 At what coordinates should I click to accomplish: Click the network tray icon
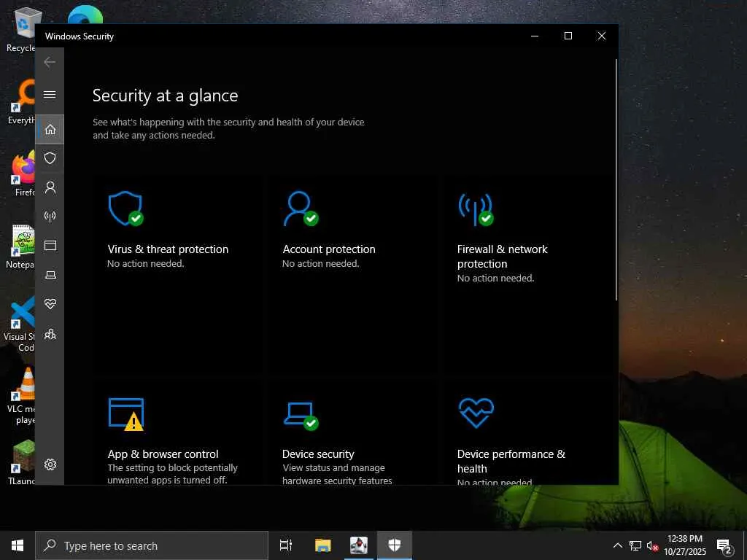coord(635,545)
